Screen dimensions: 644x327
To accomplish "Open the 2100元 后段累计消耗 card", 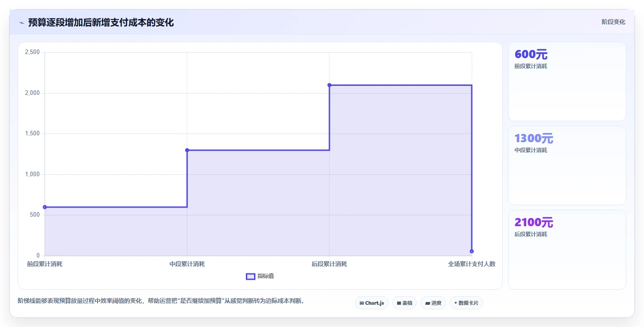I will pyautogui.click(x=567, y=250).
